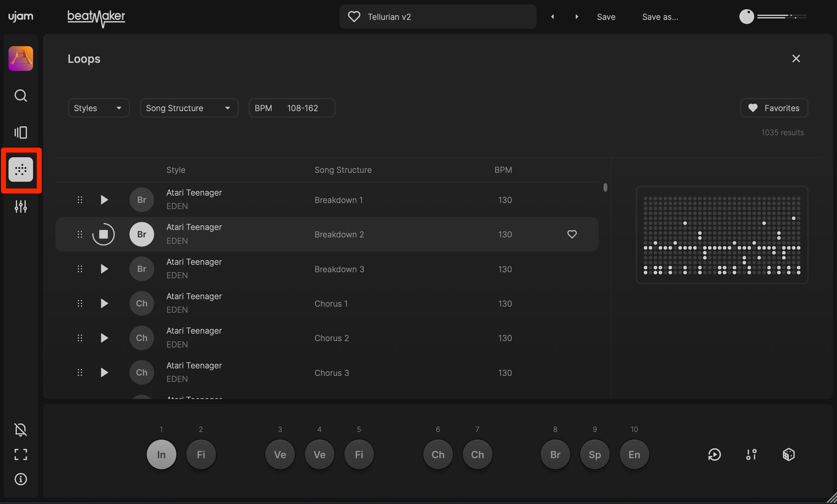837x504 pixels.
Task: Open the info icon in the sidebar
Action: coord(21,479)
